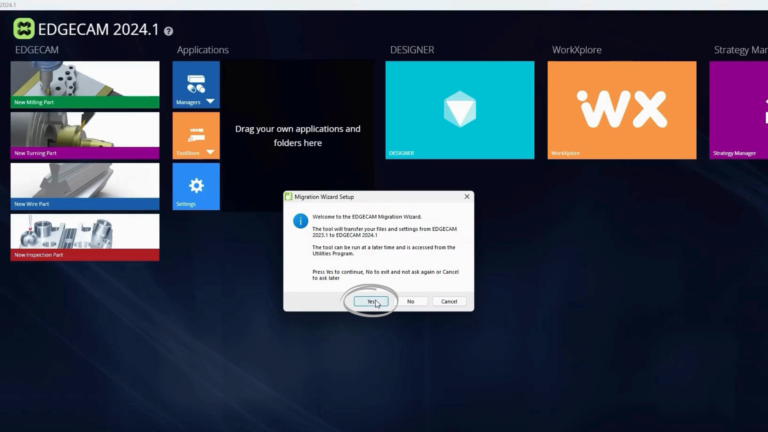
Task: Launch the WorkXplore tile
Action: click(x=622, y=110)
